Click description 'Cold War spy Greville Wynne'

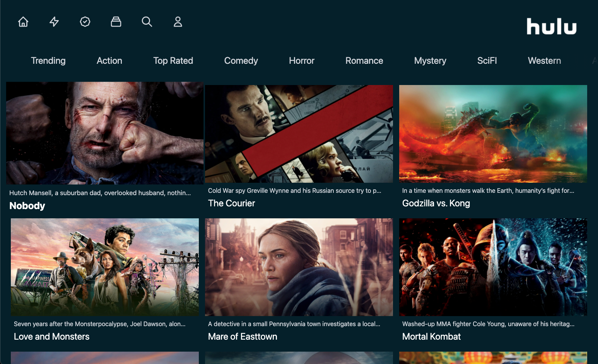[295, 191]
